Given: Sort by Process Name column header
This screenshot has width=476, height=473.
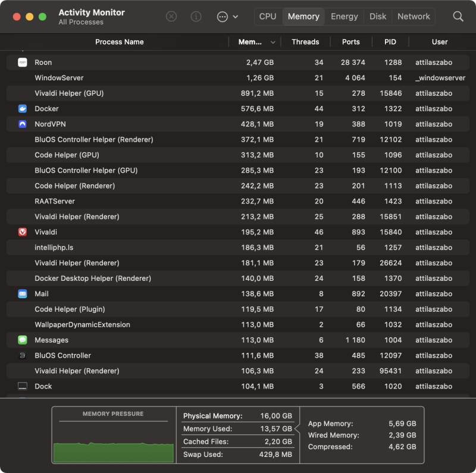Looking at the screenshot, I should [x=119, y=42].
